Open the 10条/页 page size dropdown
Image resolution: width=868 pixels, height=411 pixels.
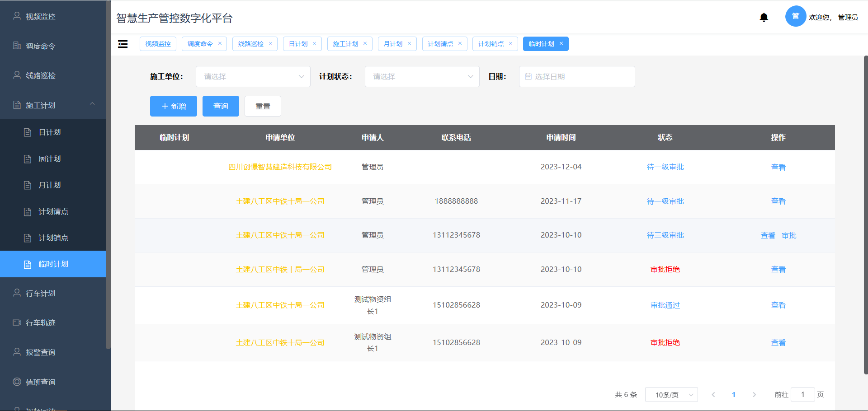(x=671, y=394)
